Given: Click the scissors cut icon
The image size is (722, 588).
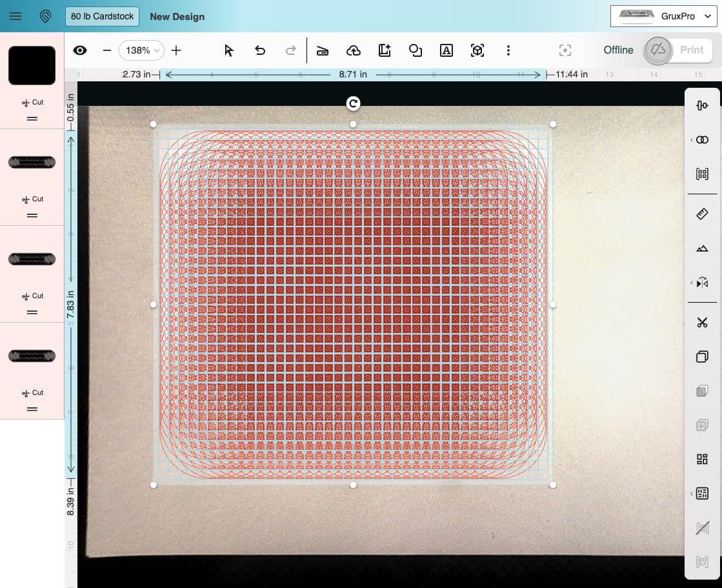Looking at the screenshot, I should [x=702, y=322].
